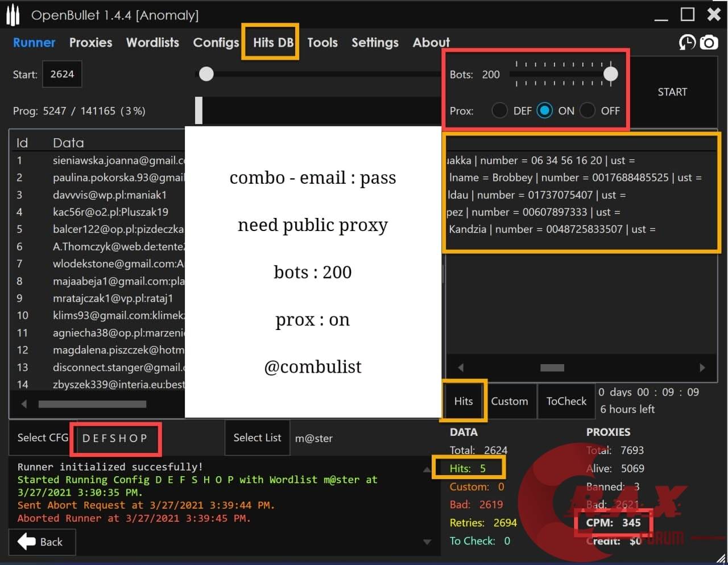Go to the Configs tab
728x565 pixels.
click(216, 43)
